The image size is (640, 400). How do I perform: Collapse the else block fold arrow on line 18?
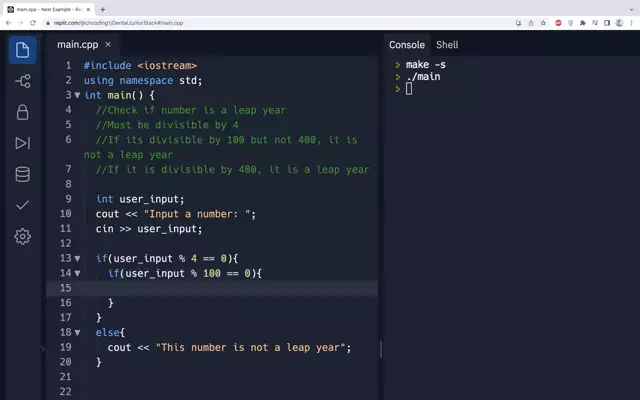[77, 333]
